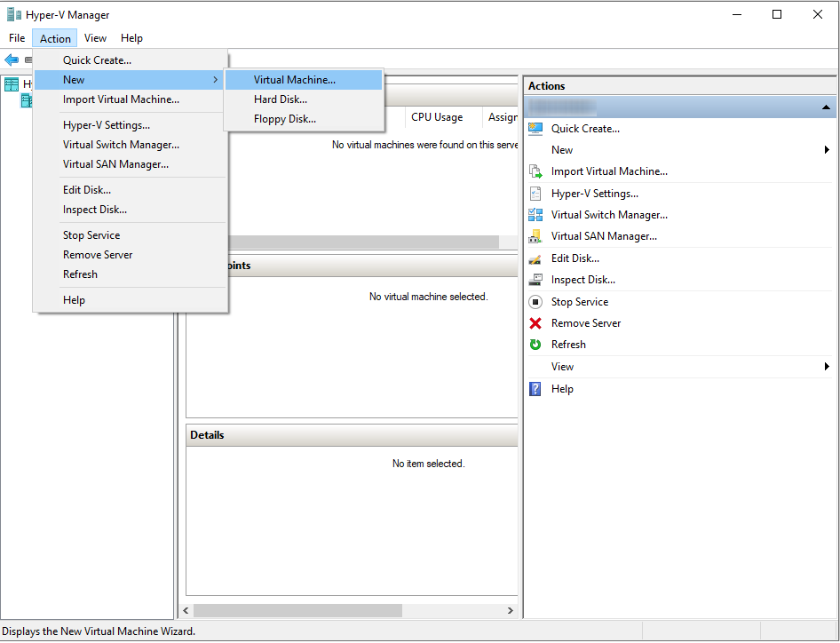The width and height of the screenshot is (840, 643).
Task: Click the Hyper-V Settings icon in Actions pane
Action: click(535, 194)
